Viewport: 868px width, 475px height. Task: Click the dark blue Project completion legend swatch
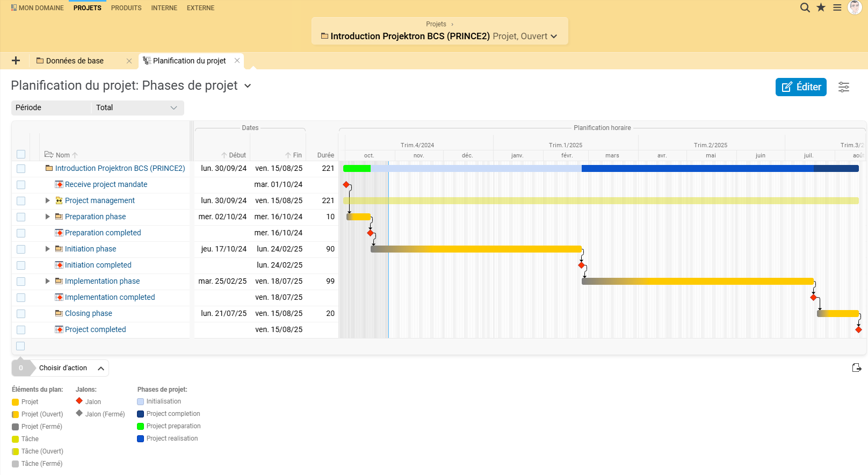(141, 414)
